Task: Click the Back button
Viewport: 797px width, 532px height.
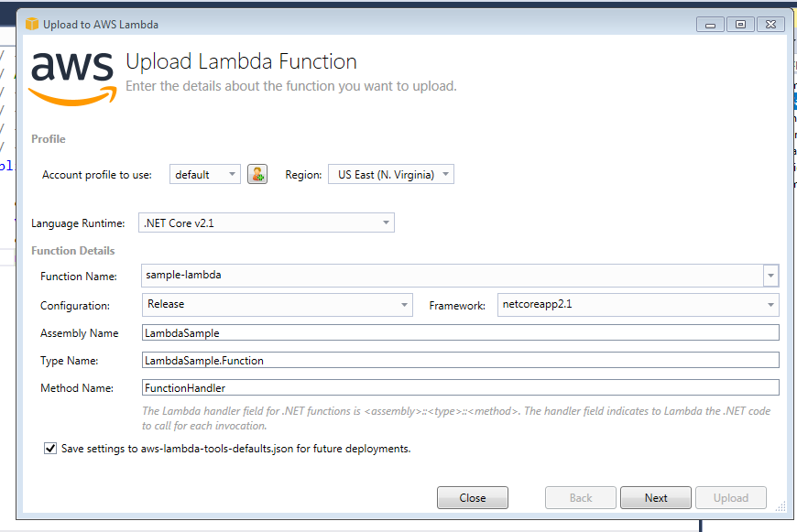Action: tap(580, 497)
